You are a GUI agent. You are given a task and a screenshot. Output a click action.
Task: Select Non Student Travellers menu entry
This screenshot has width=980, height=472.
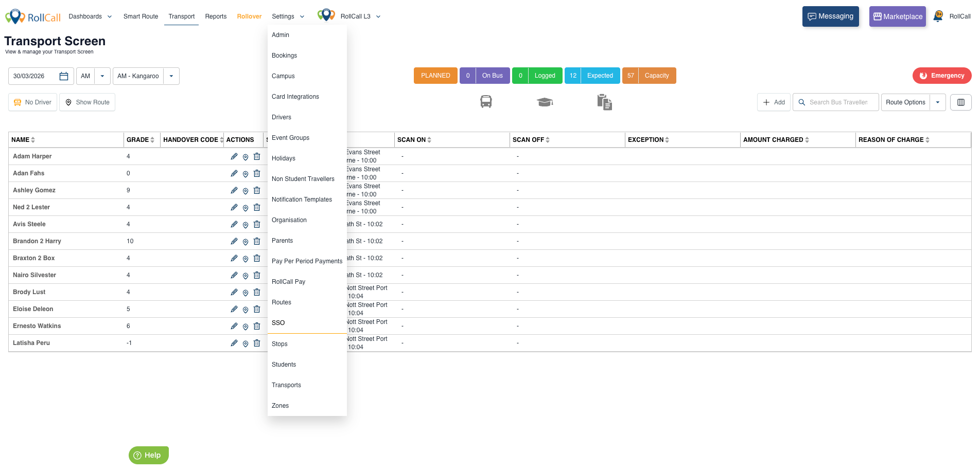(307, 179)
